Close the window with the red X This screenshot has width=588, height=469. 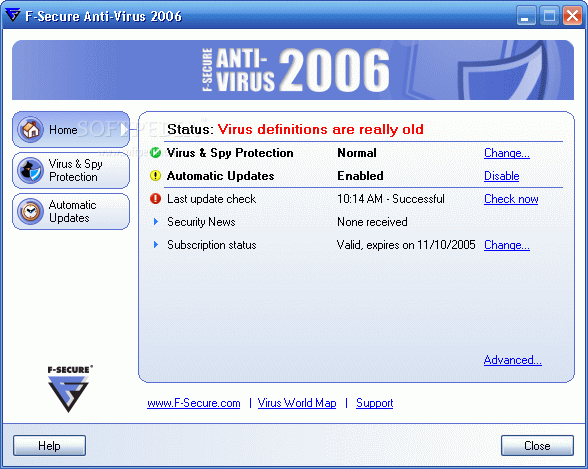pos(572,16)
